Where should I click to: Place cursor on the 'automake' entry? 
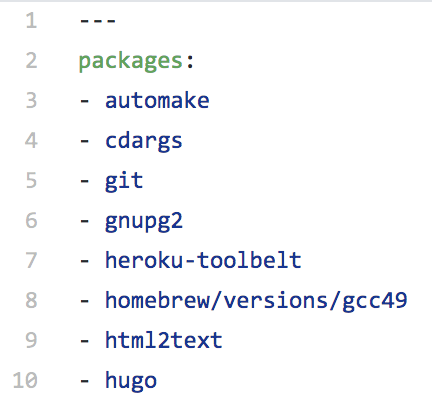coord(157,101)
